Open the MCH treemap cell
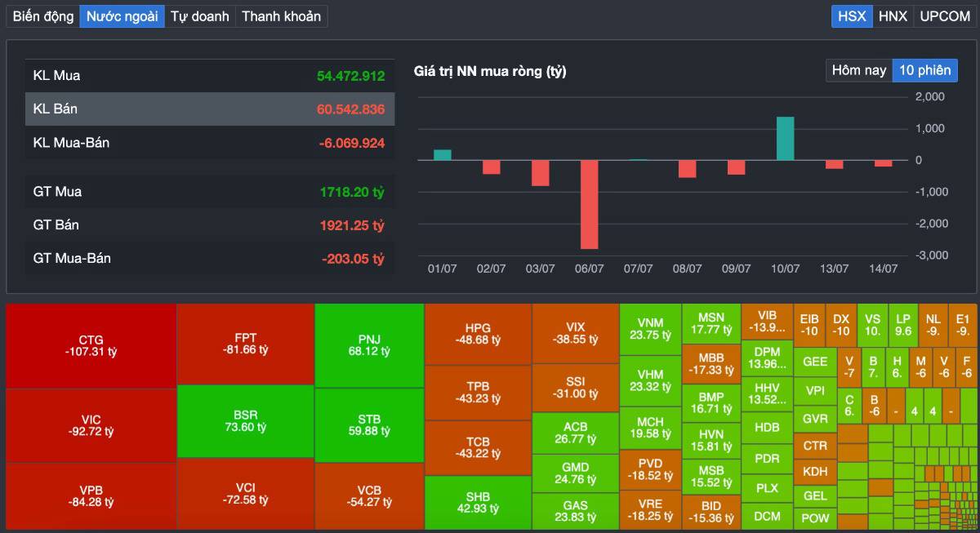This screenshot has height=533, width=980. 650,428
